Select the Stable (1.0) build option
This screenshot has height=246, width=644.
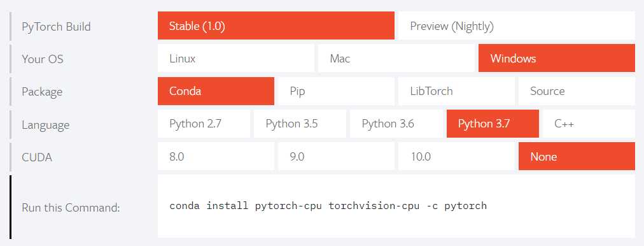276,25
